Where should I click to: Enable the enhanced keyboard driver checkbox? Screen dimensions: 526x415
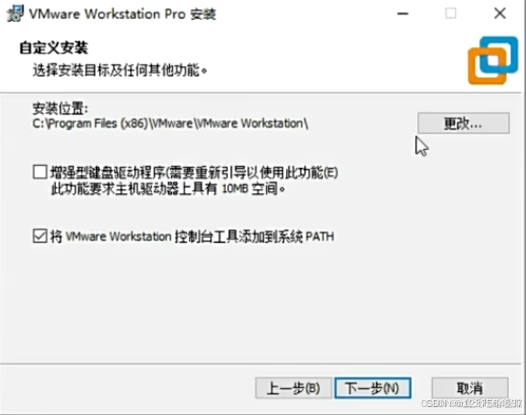coord(40,172)
